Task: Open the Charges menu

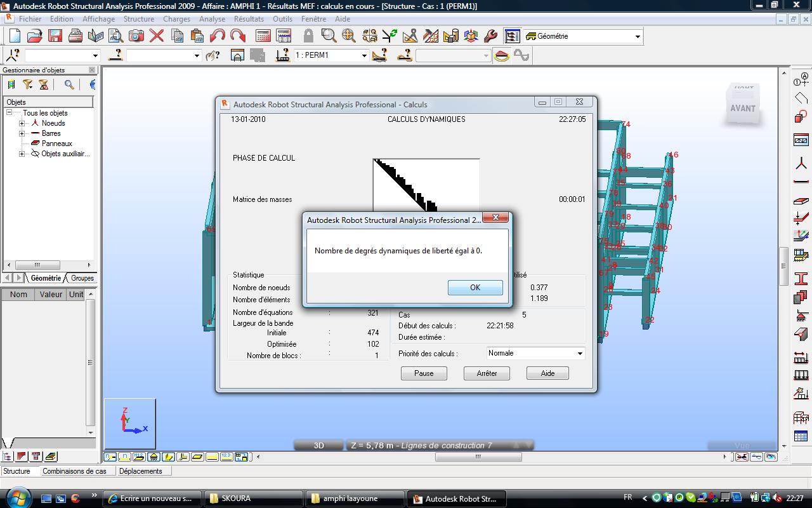Action: point(176,19)
